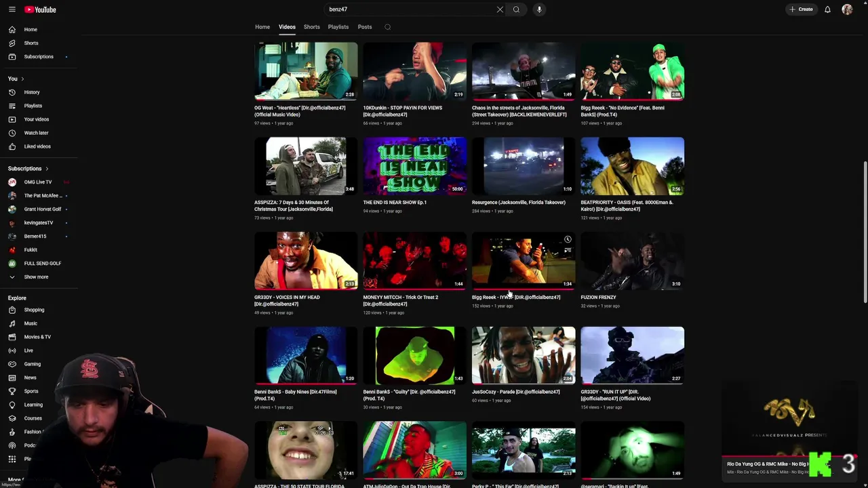Click Watch later clock on Bigg Reeek IYWS thumbnail
This screenshot has height=488, width=868.
568,239
